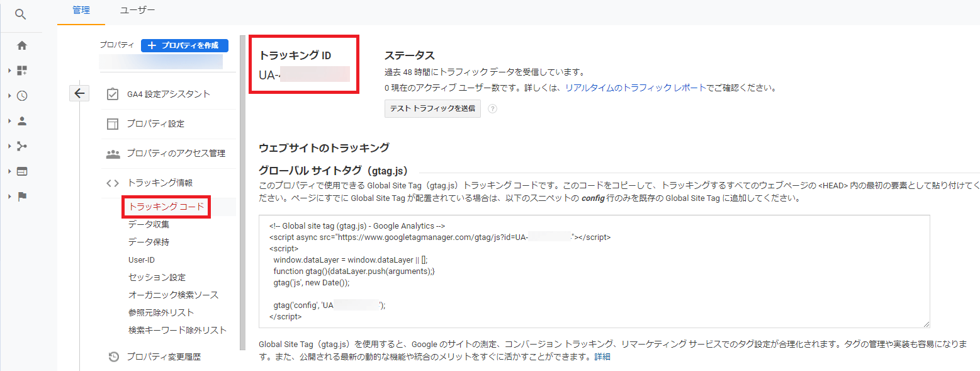Select the データ収集 menu item

click(x=149, y=224)
